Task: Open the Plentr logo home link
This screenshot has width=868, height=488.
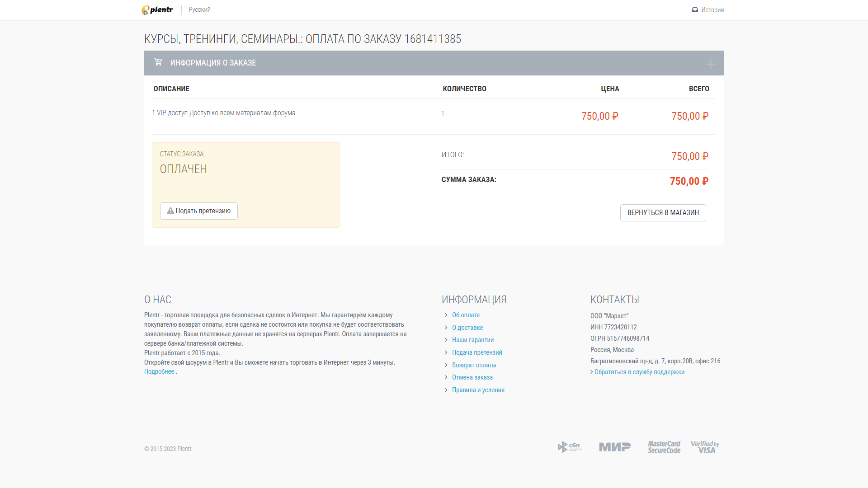Action: [x=157, y=10]
